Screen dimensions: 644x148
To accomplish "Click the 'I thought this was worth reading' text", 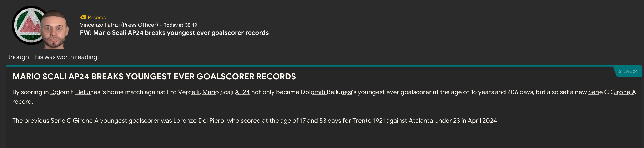I will (52, 57).
